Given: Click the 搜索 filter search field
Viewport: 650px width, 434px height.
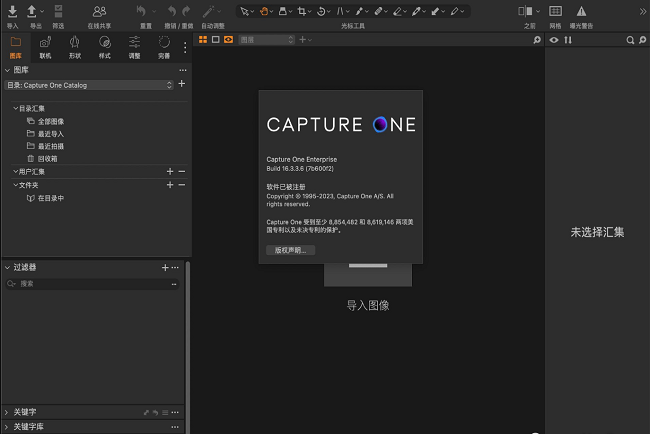Looking at the screenshot, I should 92,284.
